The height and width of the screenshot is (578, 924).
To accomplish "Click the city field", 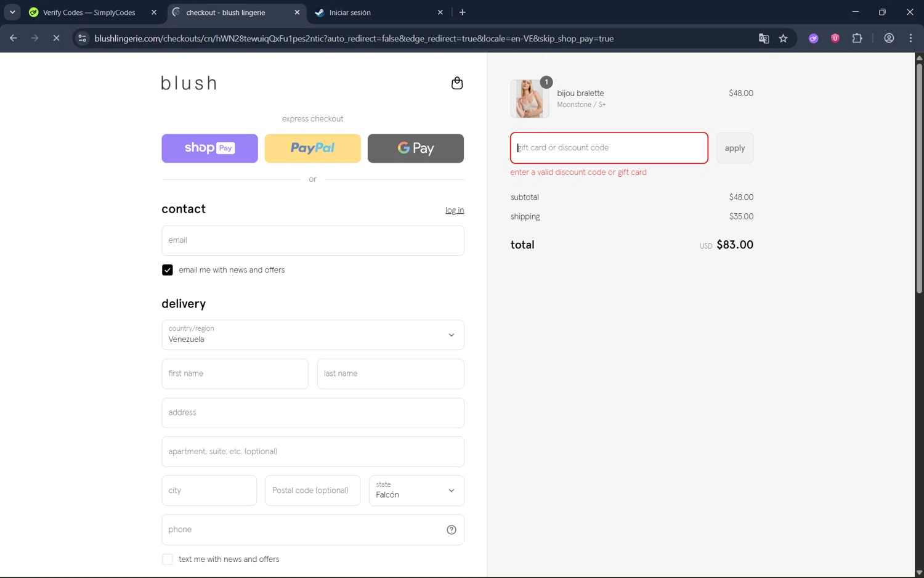I will pos(209,490).
